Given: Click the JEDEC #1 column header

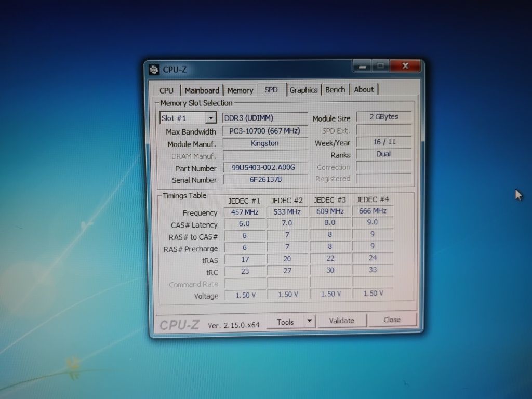Looking at the screenshot, I should pos(244,201).
